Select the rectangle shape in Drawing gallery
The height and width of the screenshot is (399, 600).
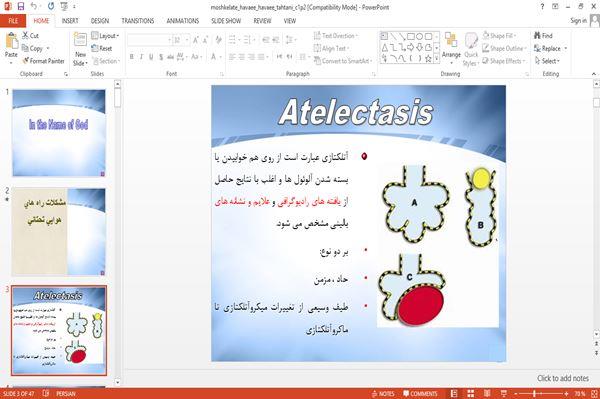[x=411, y=36]
